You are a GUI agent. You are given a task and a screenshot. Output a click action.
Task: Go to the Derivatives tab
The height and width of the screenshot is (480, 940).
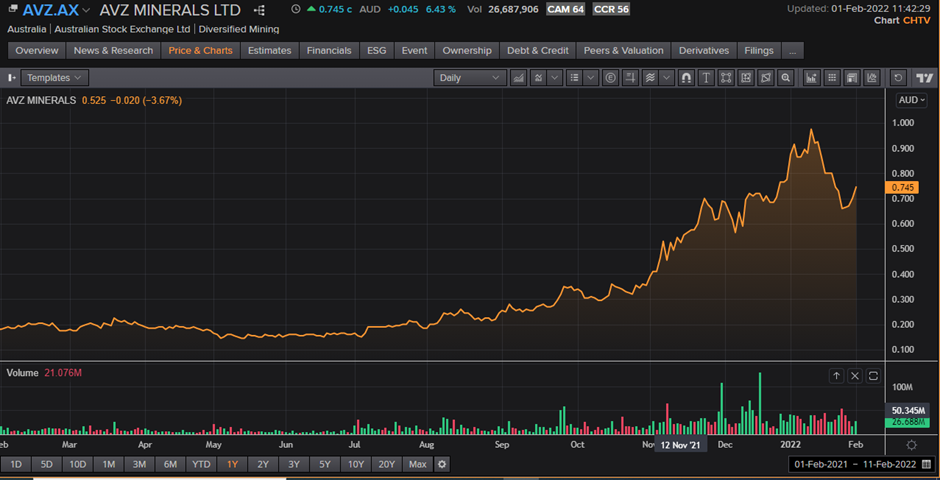[x=704, y=50]
